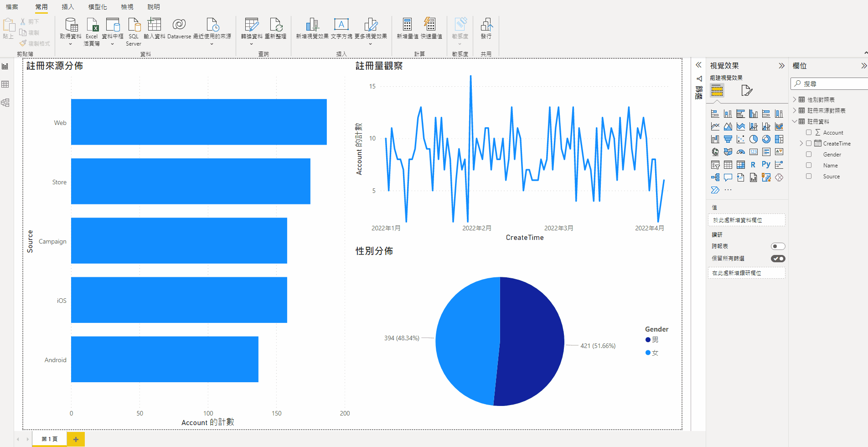The height and width of the screenshot is (447, 868).
Task: Expand the 註冊來源對照表 table
Action: (795, 110)
